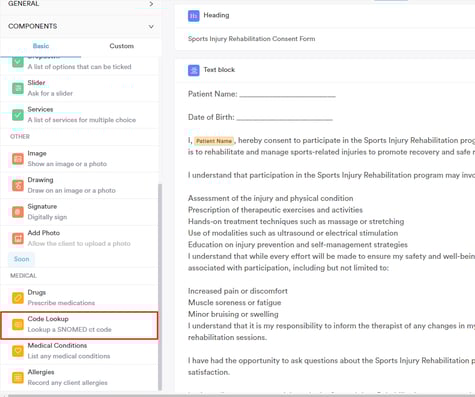Click the 'Patient Name:' line
475x397 pixels.
point(262,94)
